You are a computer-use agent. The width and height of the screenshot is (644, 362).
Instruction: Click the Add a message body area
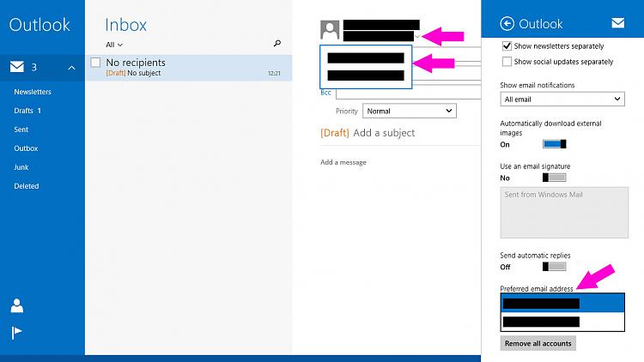[x=343, y=162]
